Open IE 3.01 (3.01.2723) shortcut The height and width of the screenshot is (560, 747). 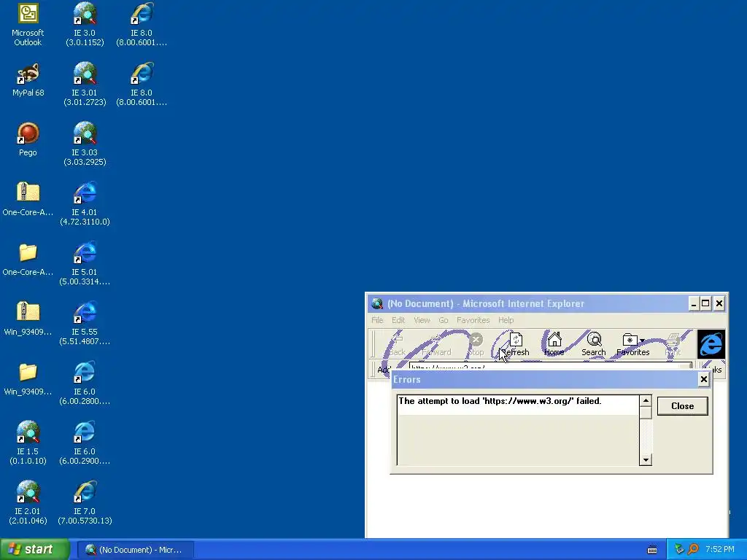85,85
